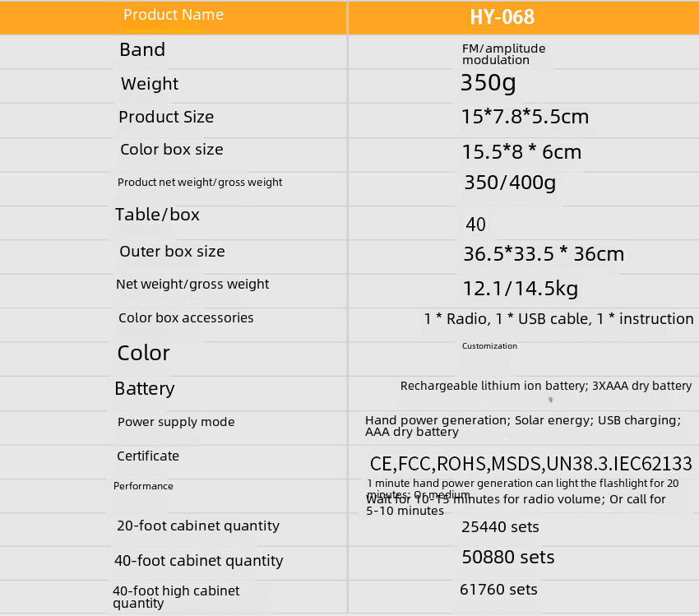Select the Table/box label

click(x=157, y=215)
